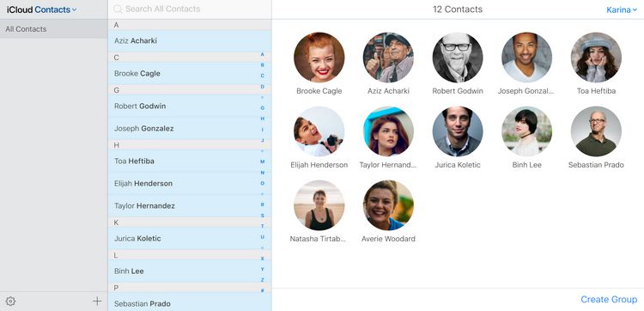Select Sebastian Prado in the list
Image resolution: width=644 pixels, height=311 pixels.
tap(190, 303)
